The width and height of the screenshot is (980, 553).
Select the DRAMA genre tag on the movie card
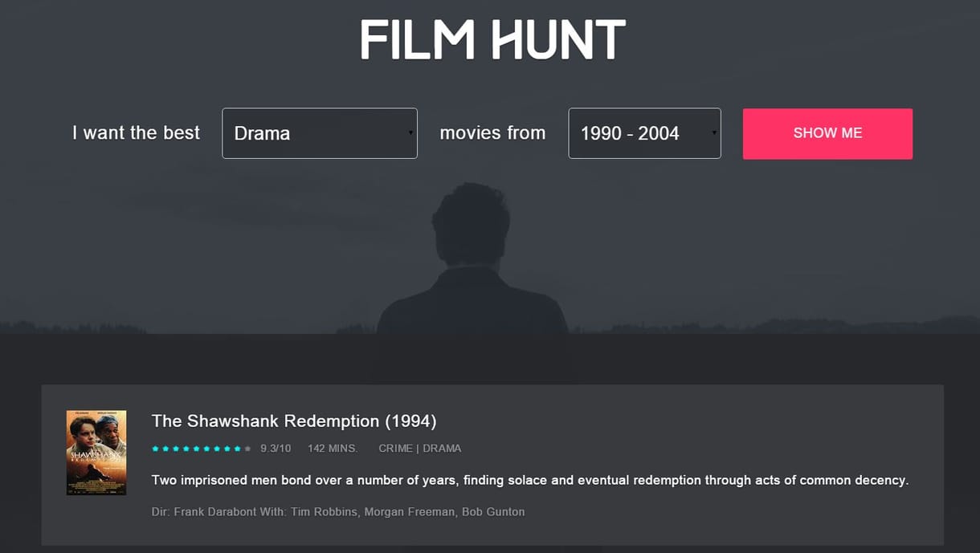point(442,449)
